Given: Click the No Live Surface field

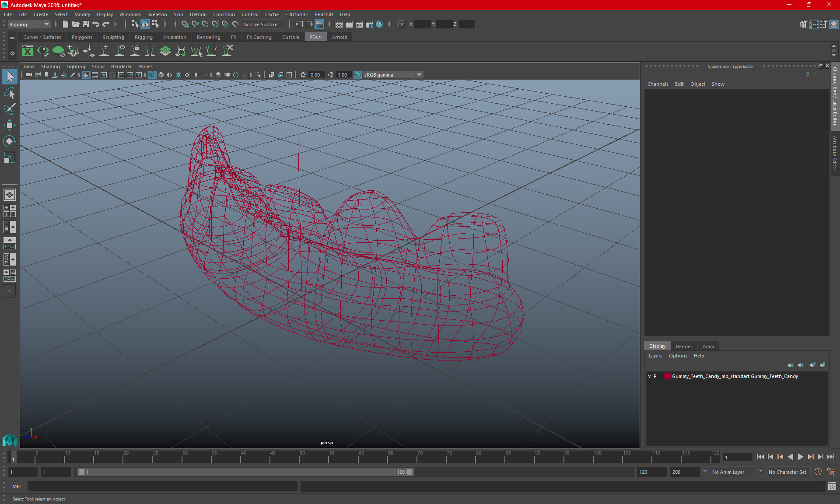Looking at the screenshot, I should pyautogui.click(x=262, y=24).
